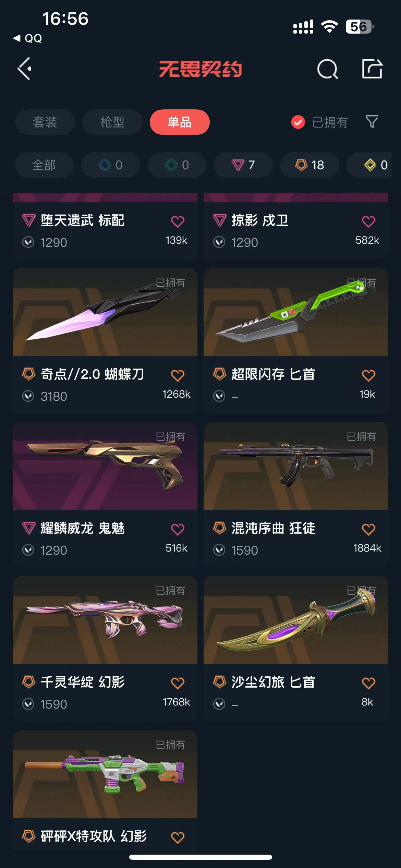Like 掠影 戍卫 using heart icon
This screenshot has width=401, height=868.
coord(368,221)
